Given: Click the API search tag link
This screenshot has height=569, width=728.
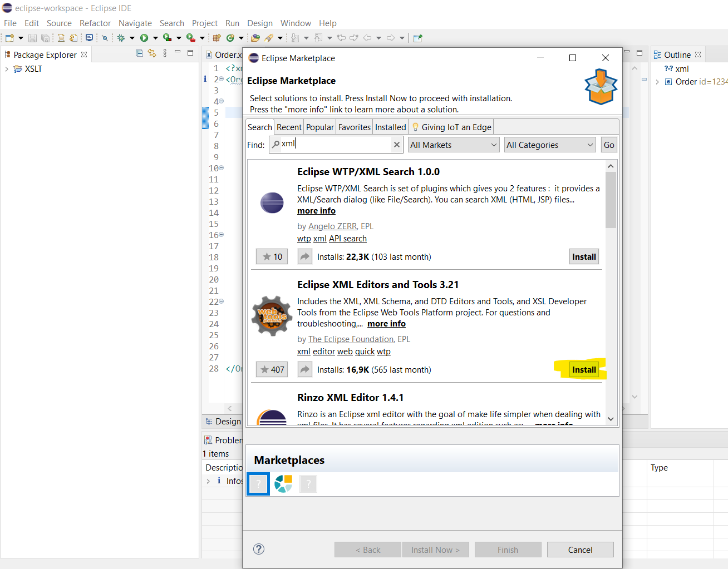Looking at the screenshot, I should click(348, 239).
